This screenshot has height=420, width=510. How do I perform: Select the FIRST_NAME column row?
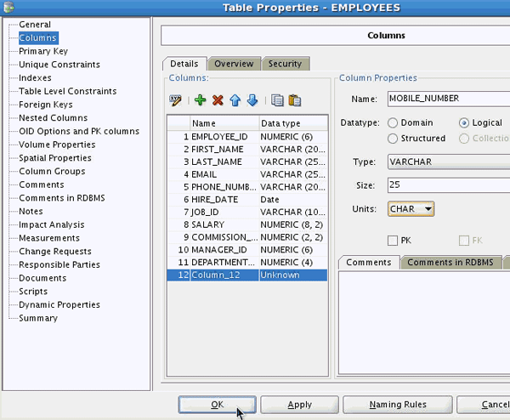click(247, 150)
